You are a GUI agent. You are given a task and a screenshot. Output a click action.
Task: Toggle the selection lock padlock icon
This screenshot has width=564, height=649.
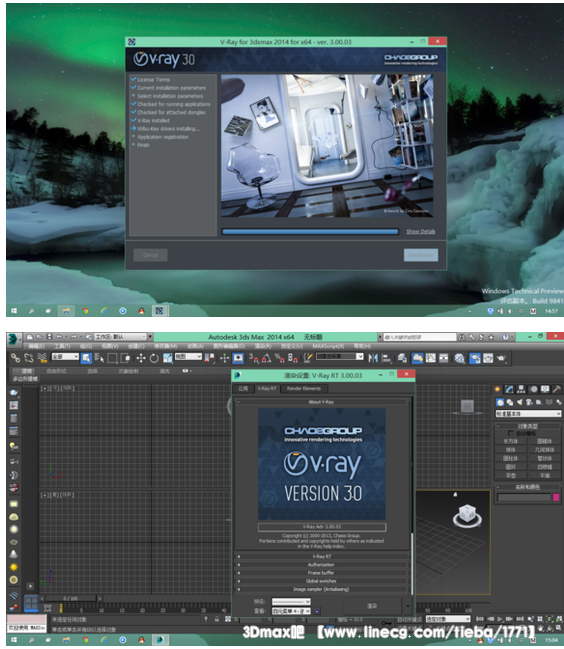[216, 619]
